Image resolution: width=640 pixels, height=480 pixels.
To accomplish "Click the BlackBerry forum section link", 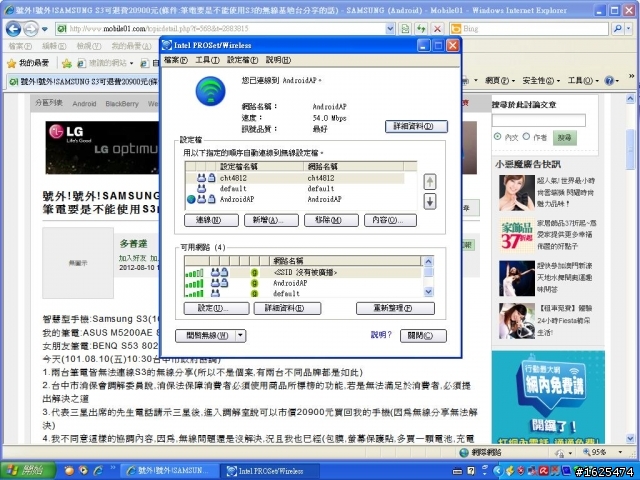I will point(122,104).
